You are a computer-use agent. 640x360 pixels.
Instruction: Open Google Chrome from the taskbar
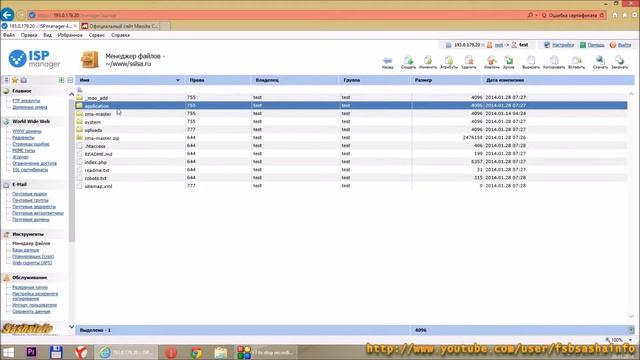[x=196, y=352]
